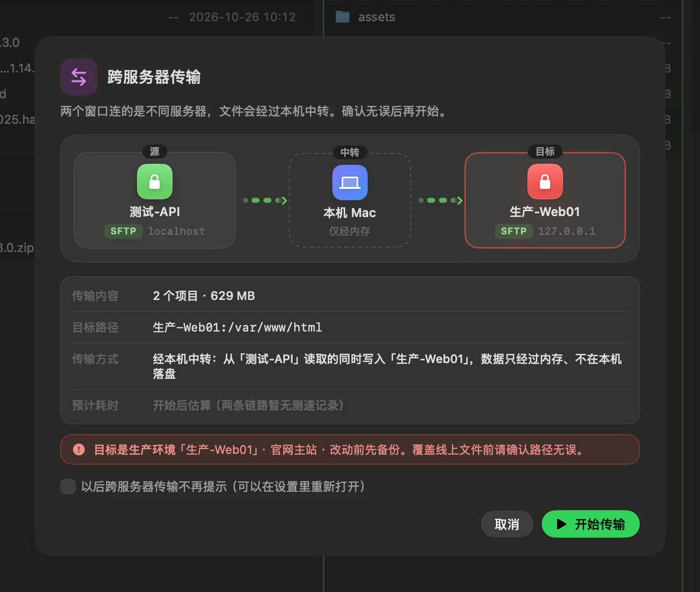Click the 2 个项目 · 629 MB value
This screenshot has width=700, height=592.
point(204,296)
